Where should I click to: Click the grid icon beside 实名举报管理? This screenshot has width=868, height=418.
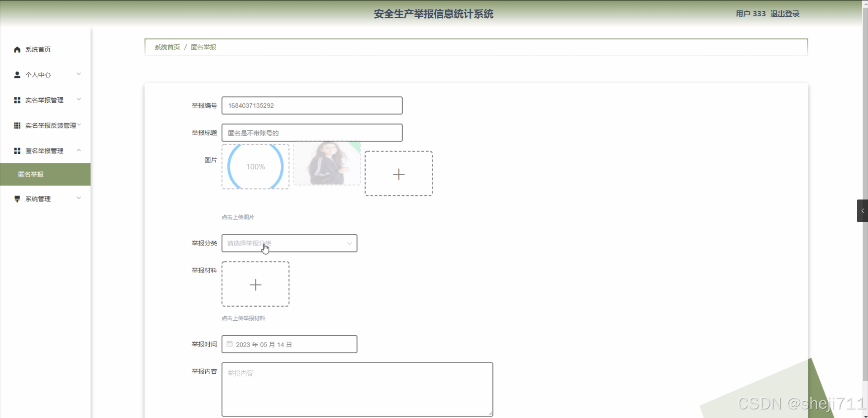[x=17, y=100]
